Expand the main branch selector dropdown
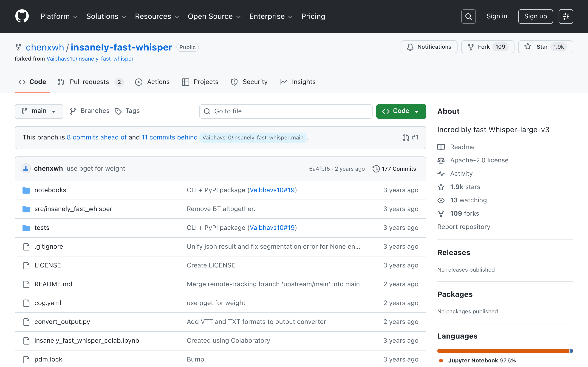The image size is (588, 367). 39,111
